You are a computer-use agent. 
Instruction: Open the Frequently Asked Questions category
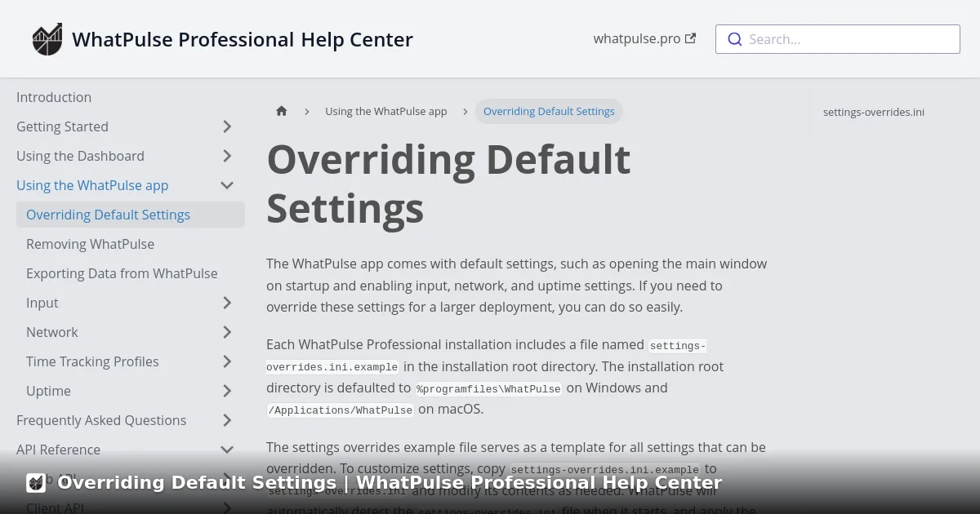(x=101, y=420)
